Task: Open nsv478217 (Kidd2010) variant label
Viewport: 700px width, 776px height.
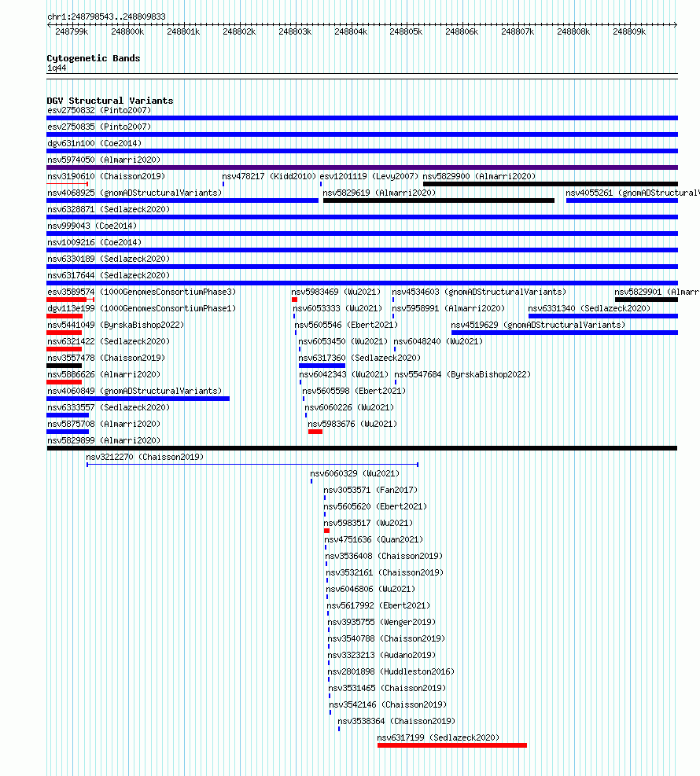Action: [x=269, y=176]
